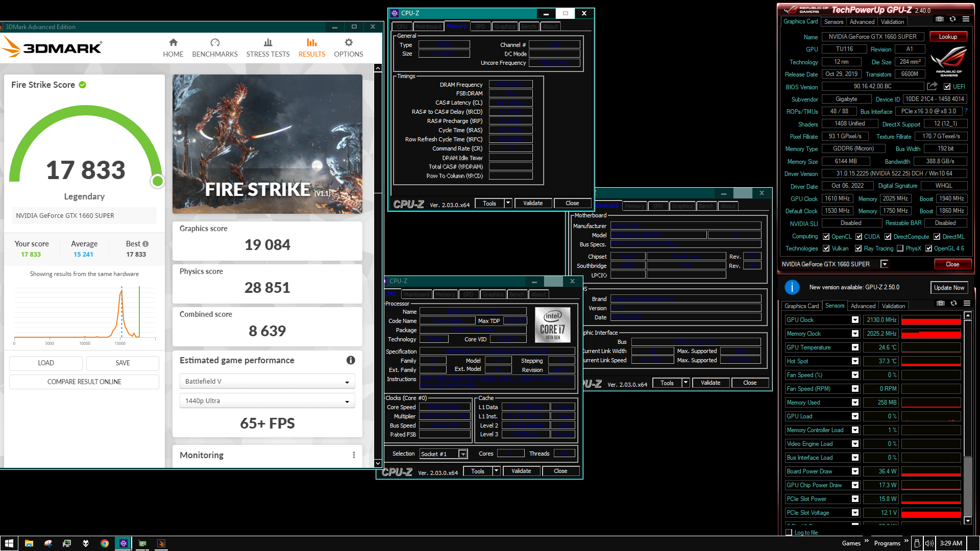Open the Windows Start menu

tap(9, 543)
